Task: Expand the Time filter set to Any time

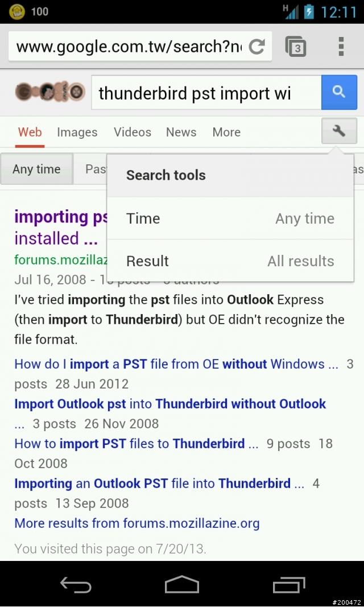Action: point(230,218)
